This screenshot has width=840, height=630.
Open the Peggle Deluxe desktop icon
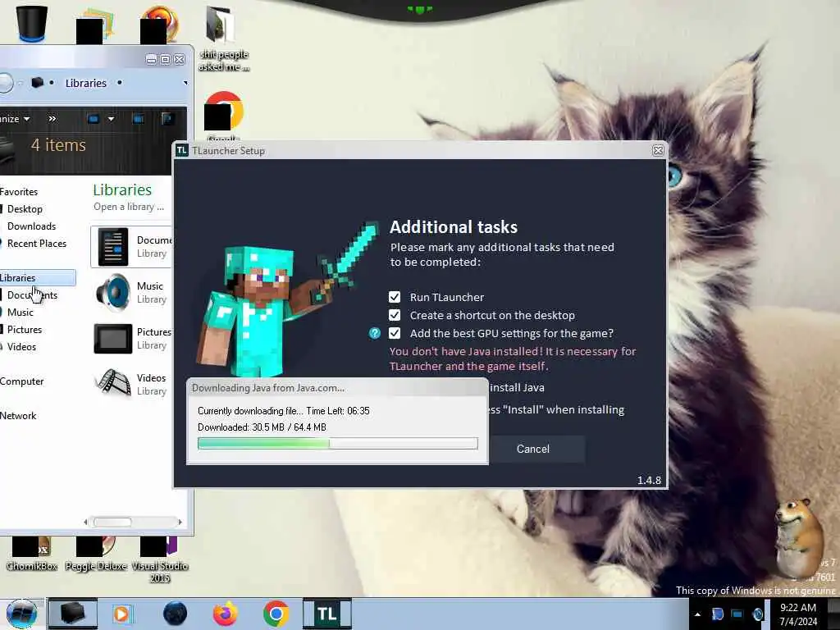tap(96, 554)
